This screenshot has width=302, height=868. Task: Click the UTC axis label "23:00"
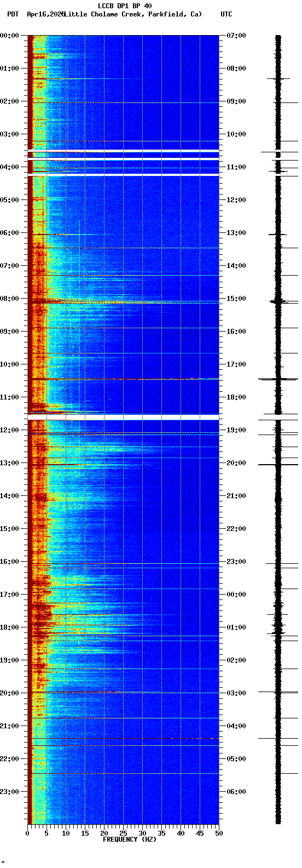tap(236, 562)
